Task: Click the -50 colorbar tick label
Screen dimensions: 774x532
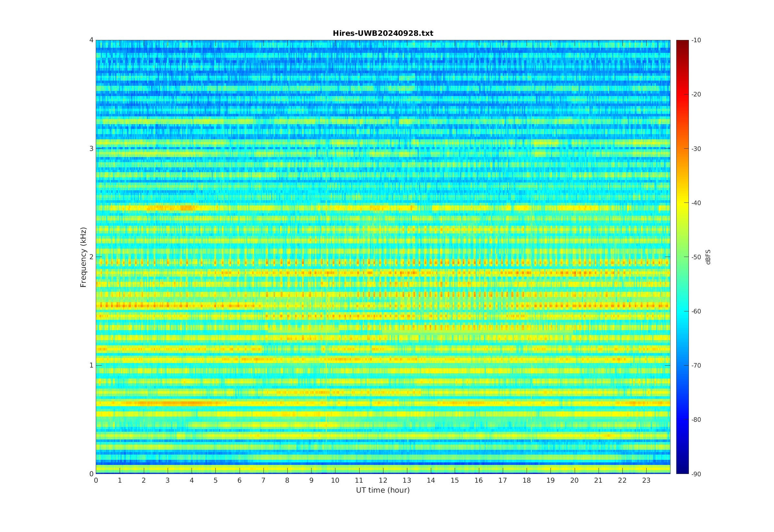Action: click(696, 257)
